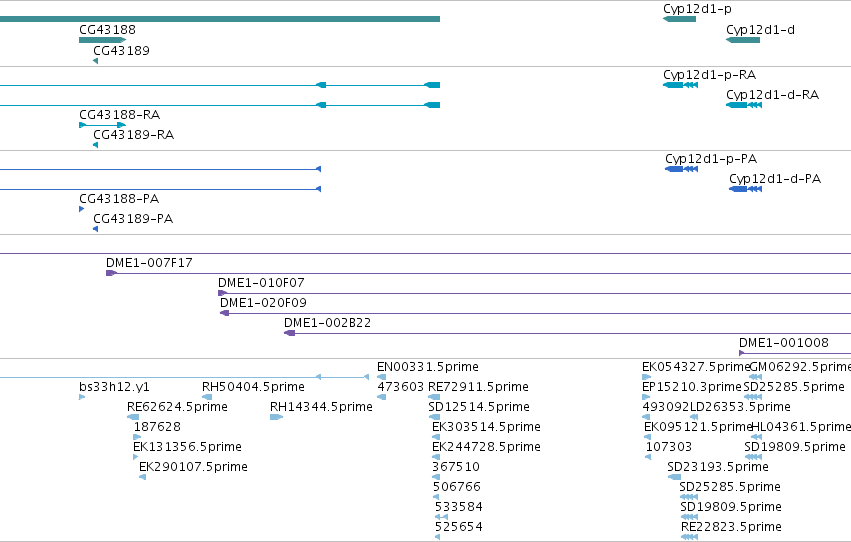Select the long teal gene bar
851x542 pixels.
(220, 20)
